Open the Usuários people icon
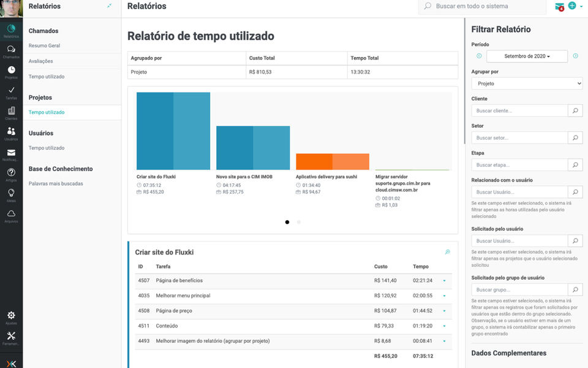Screen dimensions: 588x368 click(x=11, y=134)
